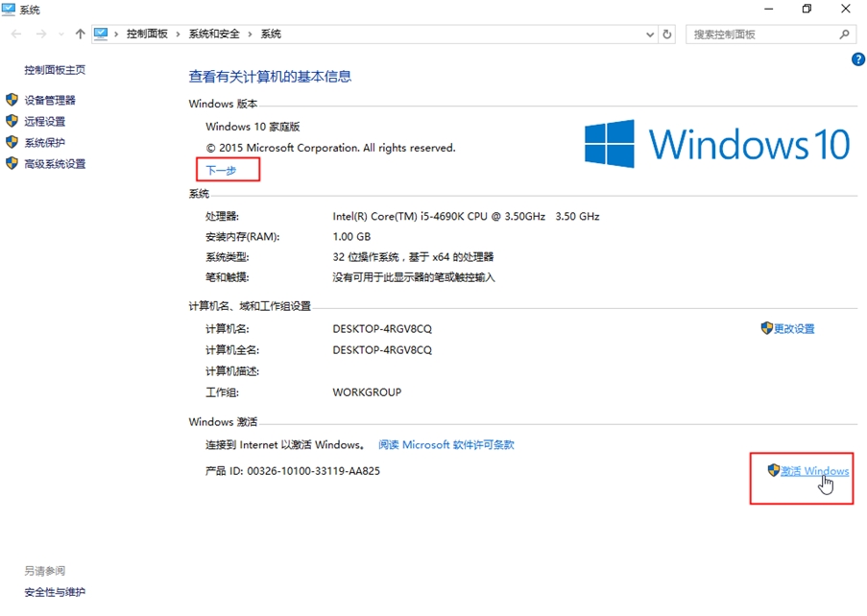
Task: Click the back navigation arrow
Action: coord(16,35)
